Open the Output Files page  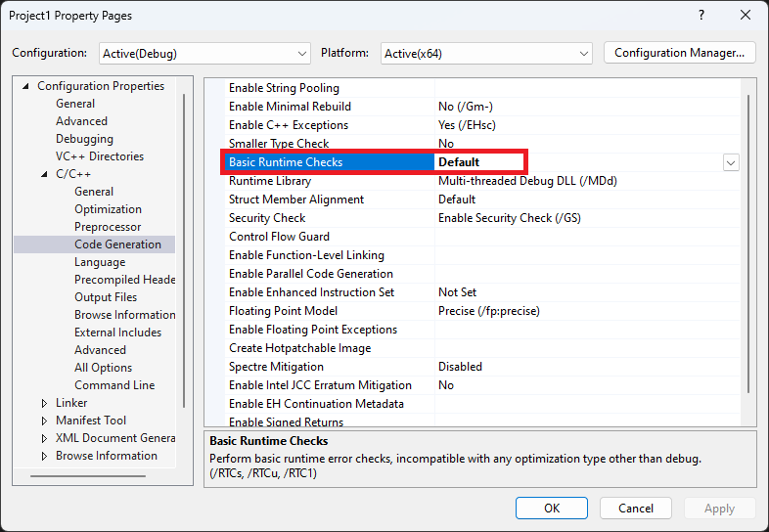tap(106, 297)
